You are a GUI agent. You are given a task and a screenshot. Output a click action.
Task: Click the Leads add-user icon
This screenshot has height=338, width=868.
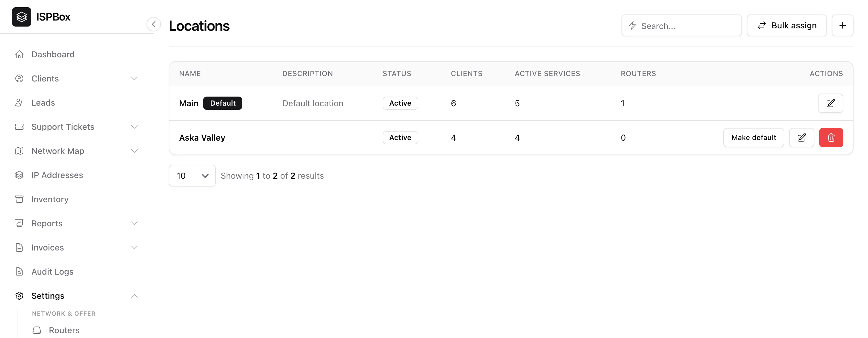click(19, 103)
